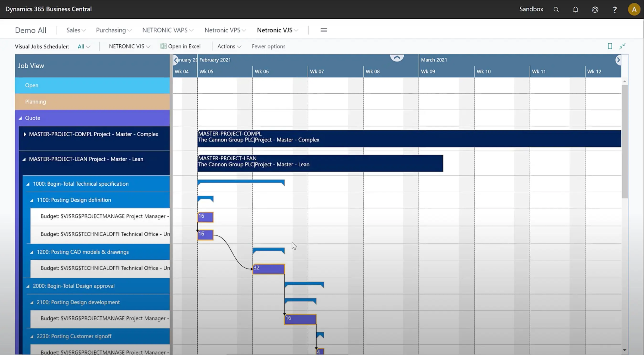Viewport: 644px width, 355px height.
Task: Open NETRONIC VAPS menu
Action: [168, 30]
